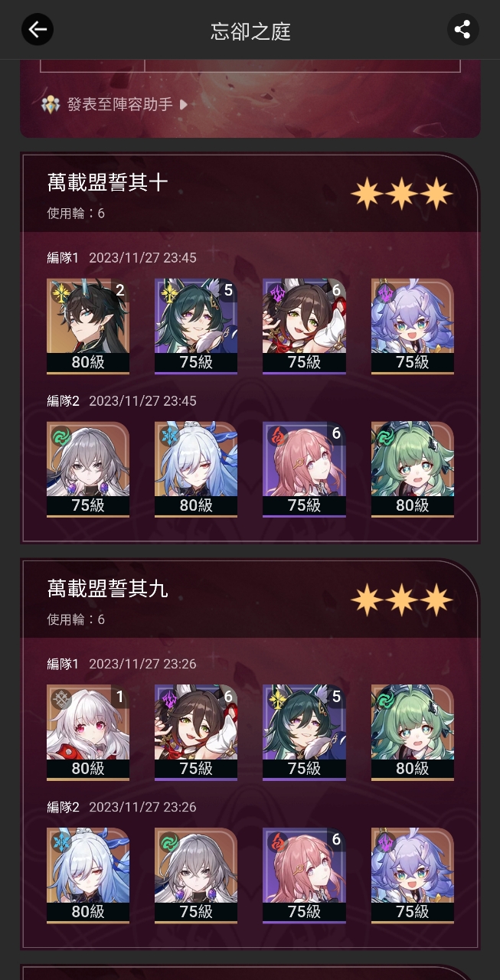Tap the ice element icon on the blue-haired character in 萬載盟誓其十 team 2

(168, 436)
